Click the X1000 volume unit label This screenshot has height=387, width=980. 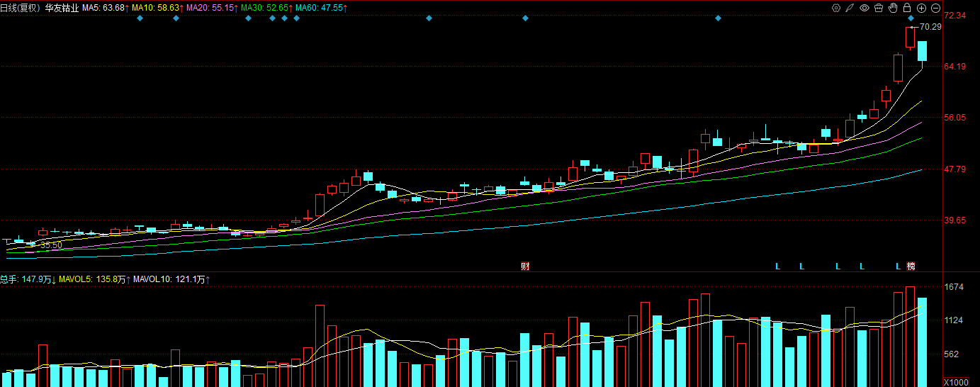(x=956, y=382)
